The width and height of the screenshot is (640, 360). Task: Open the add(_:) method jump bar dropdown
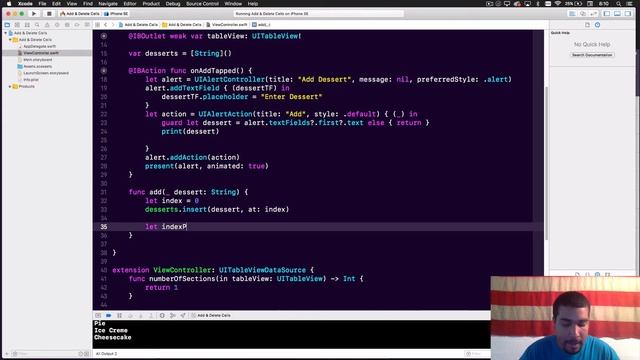coord(261,25)
